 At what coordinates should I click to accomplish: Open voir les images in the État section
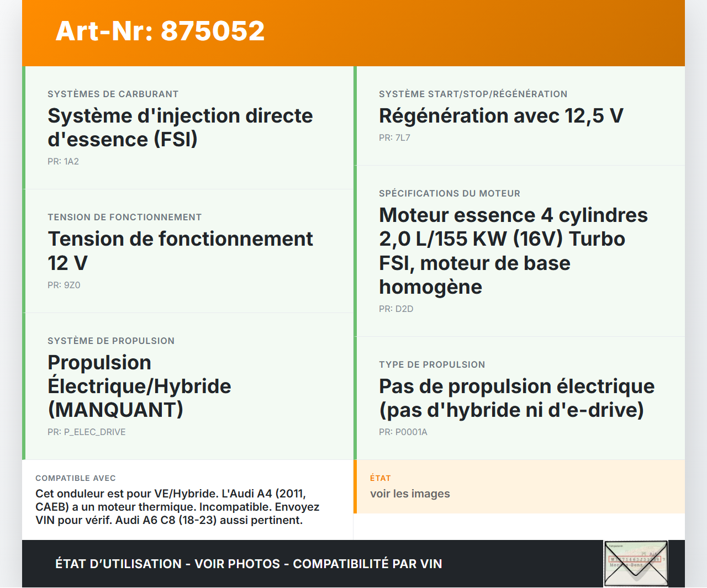pyautogui.click(x=410, y=494)
